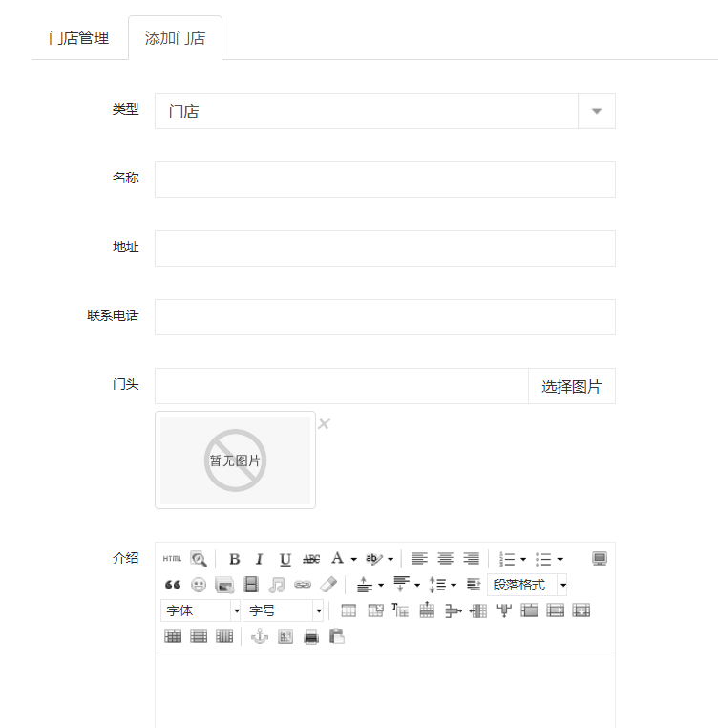Focus the 名称 input field
The width and height of the screenshot is (718, 728).
385,180
